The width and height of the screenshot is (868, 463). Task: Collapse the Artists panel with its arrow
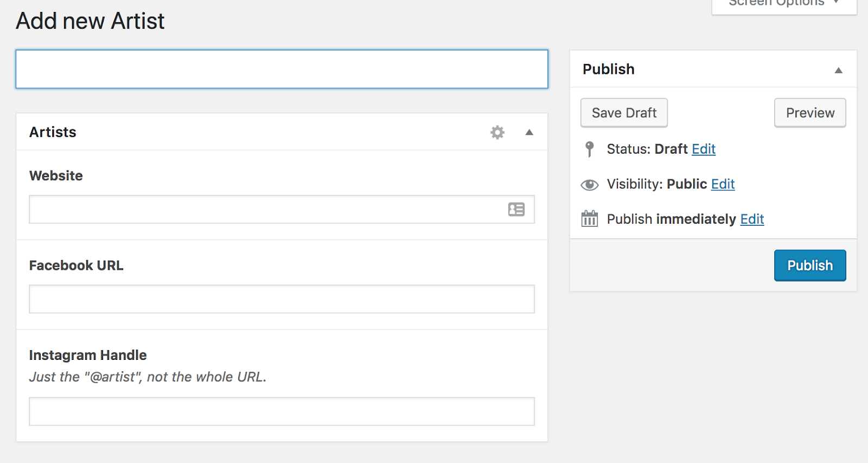529,132
